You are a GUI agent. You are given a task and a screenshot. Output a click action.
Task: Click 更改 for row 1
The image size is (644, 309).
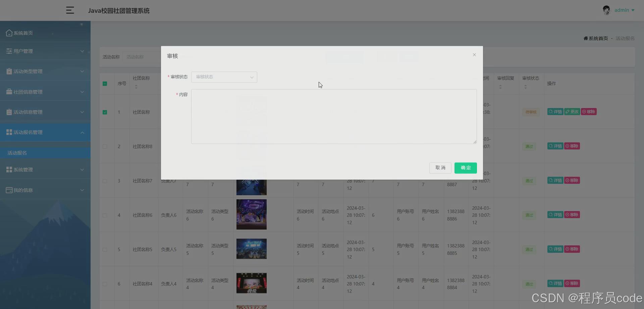(572, 112)
